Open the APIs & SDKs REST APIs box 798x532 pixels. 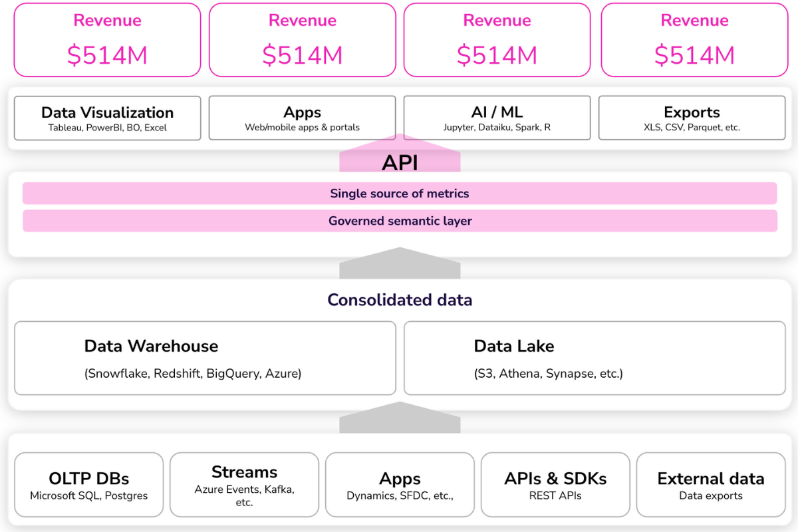click(555, 484)
